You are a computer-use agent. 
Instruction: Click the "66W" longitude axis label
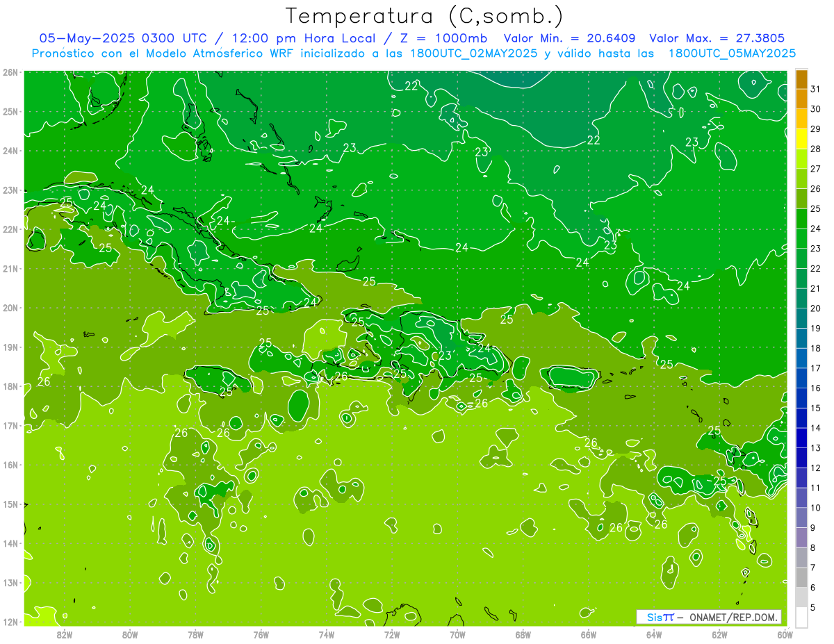point(589,634)
